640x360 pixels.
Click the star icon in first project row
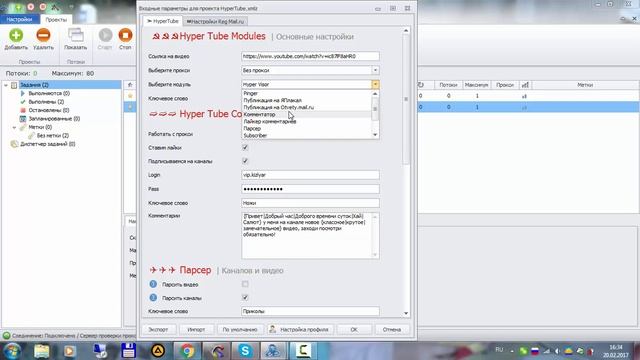[130, 96]
